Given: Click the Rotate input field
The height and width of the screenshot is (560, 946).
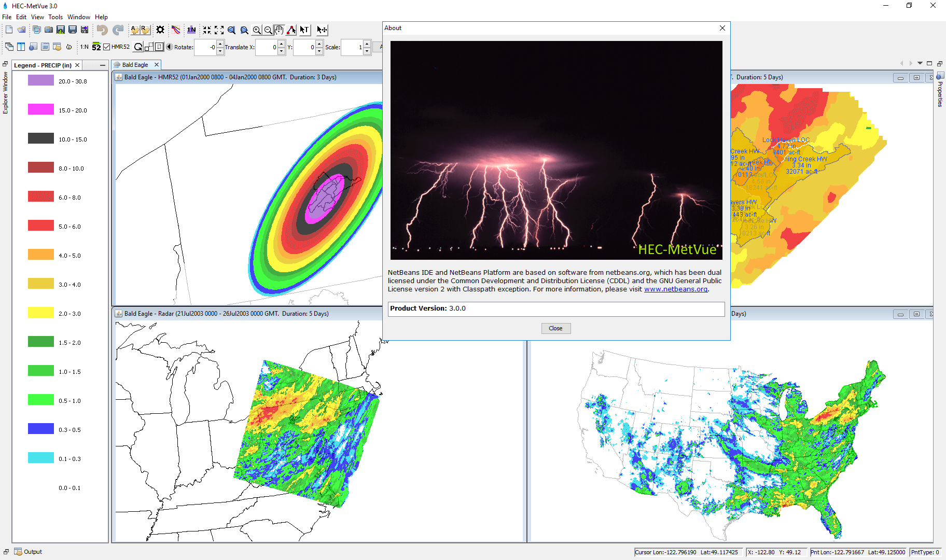Looking at the screenshot, I should point(205,47).
